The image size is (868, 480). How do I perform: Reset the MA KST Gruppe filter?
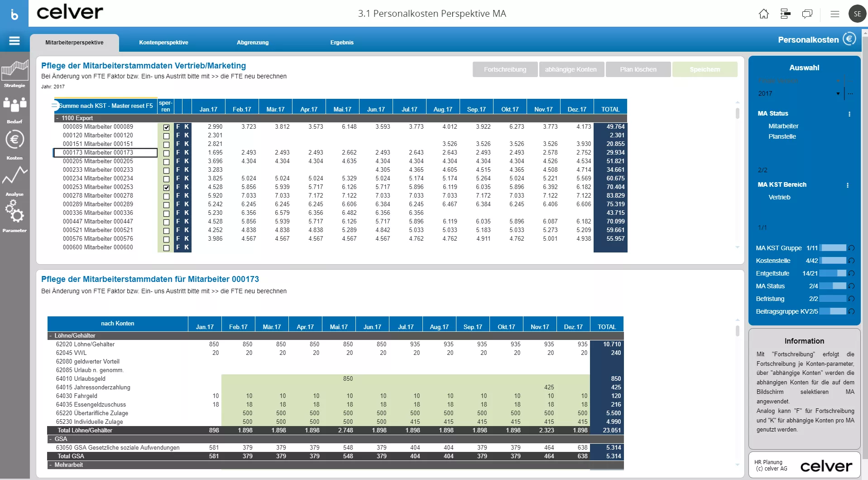coord(851,248)
